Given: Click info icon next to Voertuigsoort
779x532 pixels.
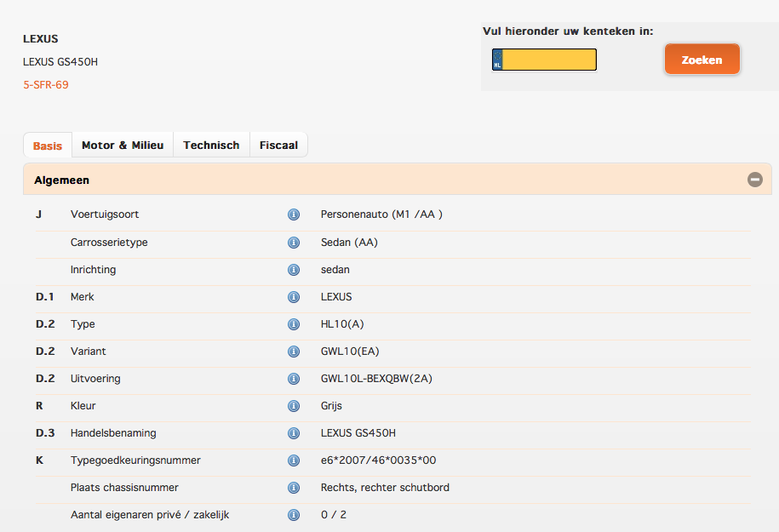Looking at the screenshot, I should tap(294, 215).
